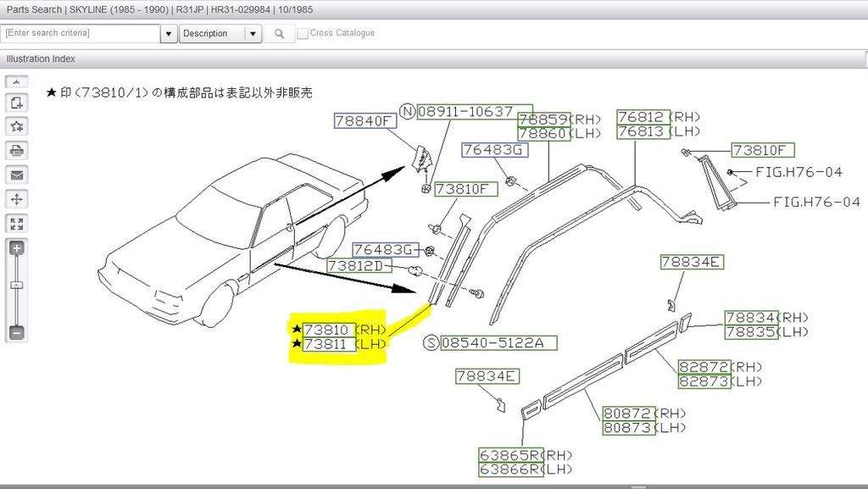Zoom out using the minus button
This screenshot has height=489, width=868.
click(x=17, y=332)
